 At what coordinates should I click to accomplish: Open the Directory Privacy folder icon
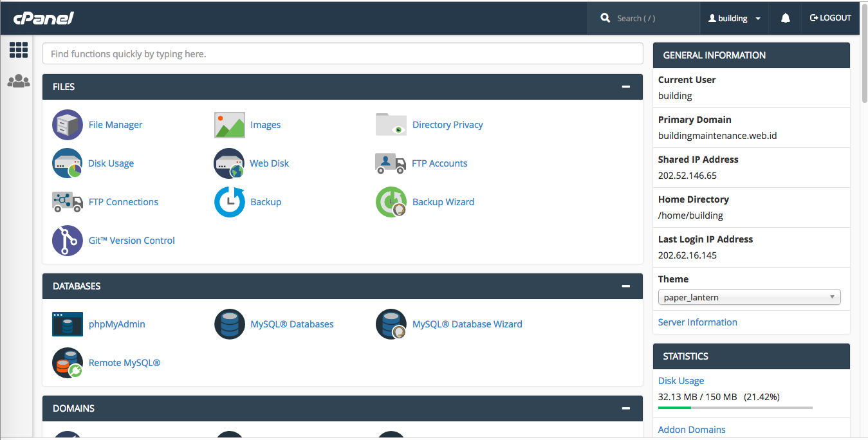click(x=391, y=125)
